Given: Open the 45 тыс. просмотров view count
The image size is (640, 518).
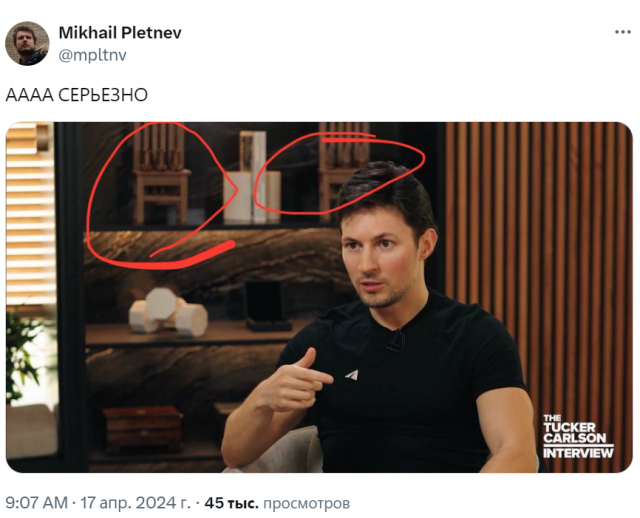Looking at the screenshot, I should [277, 503].
